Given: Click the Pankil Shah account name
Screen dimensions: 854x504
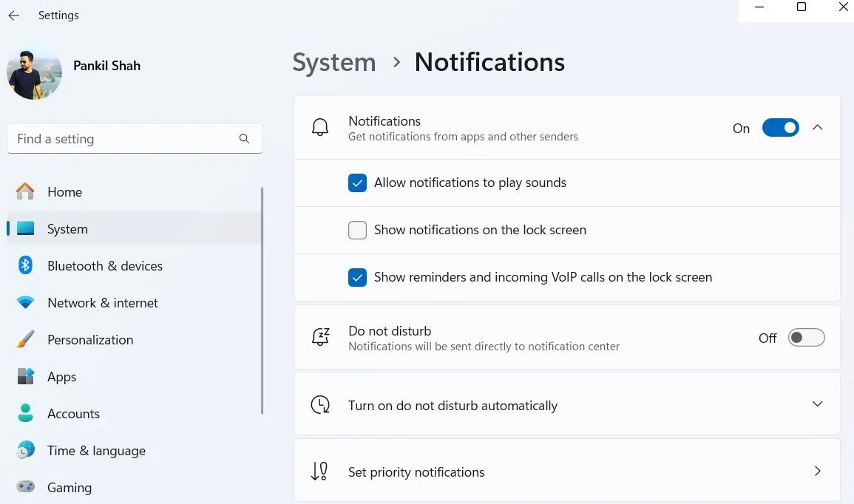Looking at the screenshot, I should pos(106,66).
